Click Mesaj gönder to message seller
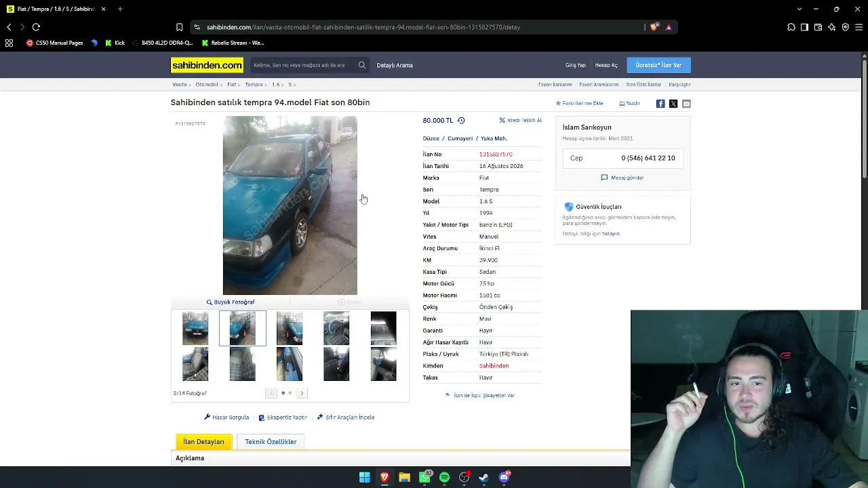868x488 pixels. point(623,178)
